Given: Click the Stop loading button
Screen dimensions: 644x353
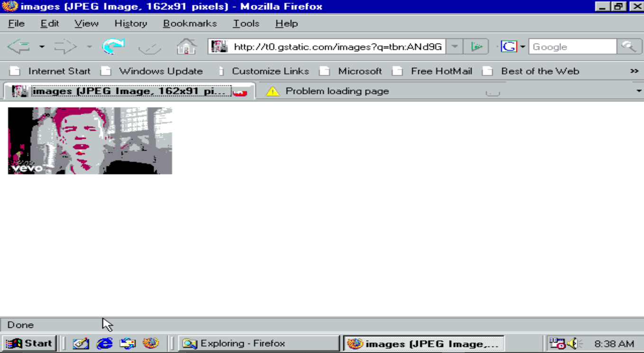Looking at the screenshot, I should (150, 47).
